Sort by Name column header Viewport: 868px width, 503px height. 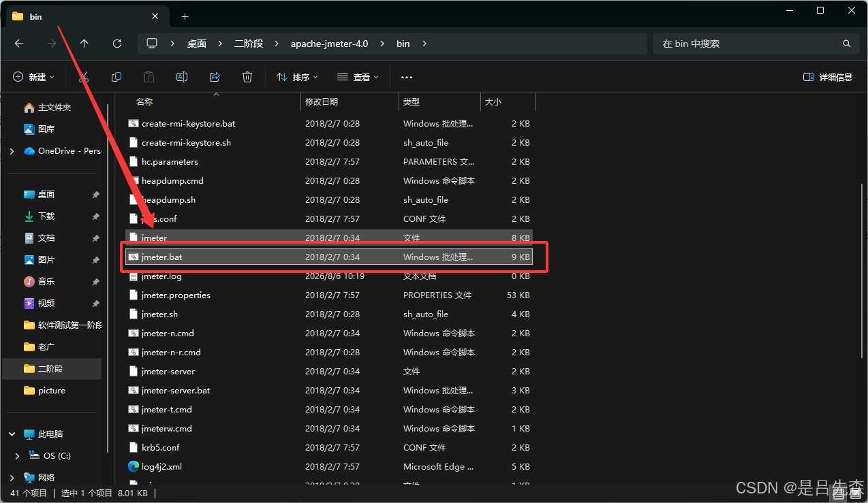tap(213, 102)
